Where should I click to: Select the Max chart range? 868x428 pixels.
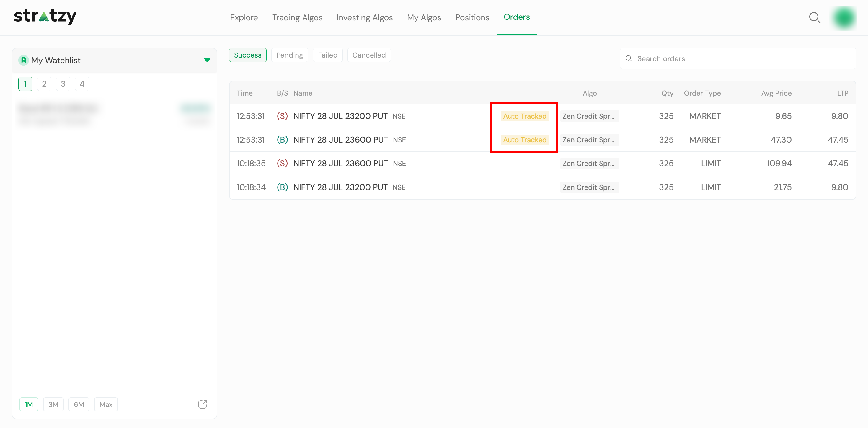106,404
